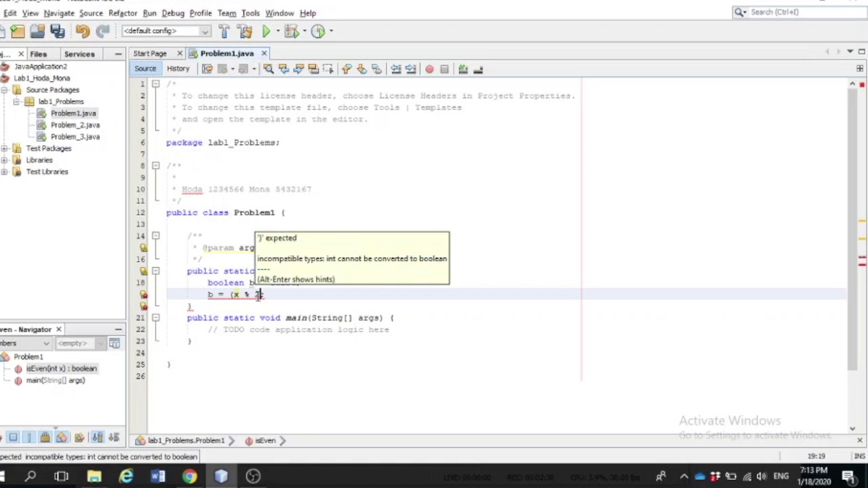868x488 pixels.
Task: Run the project with the green arrow
Action: [266, 31]
